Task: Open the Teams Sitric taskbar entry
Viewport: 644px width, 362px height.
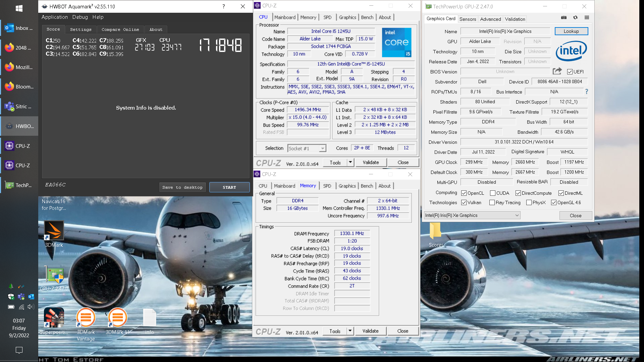Action: click(x=19, y=107)
